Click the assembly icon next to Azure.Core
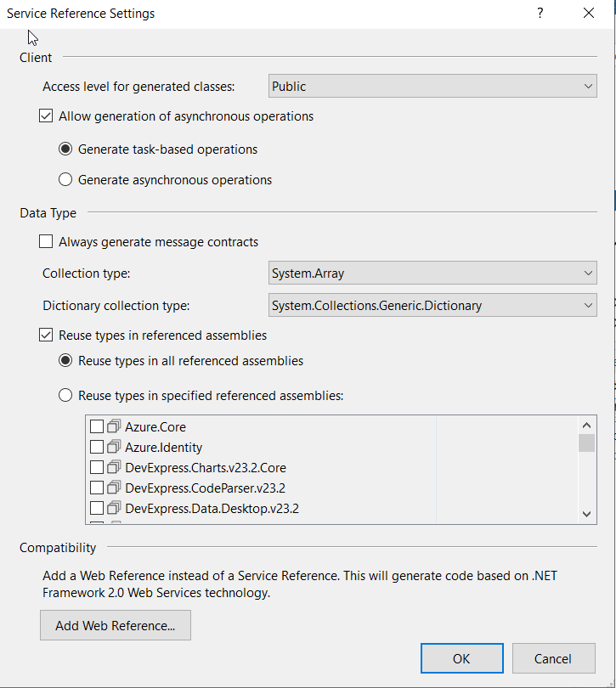Screen dimensions: 616x688 click(x=115, y=426)
